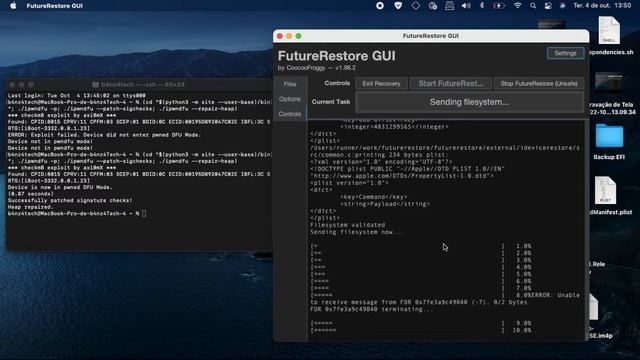The height and width of the screenshot is (360, 640).
Task: Click the 'Filesystem validated' log line
Action: [347, 225]
